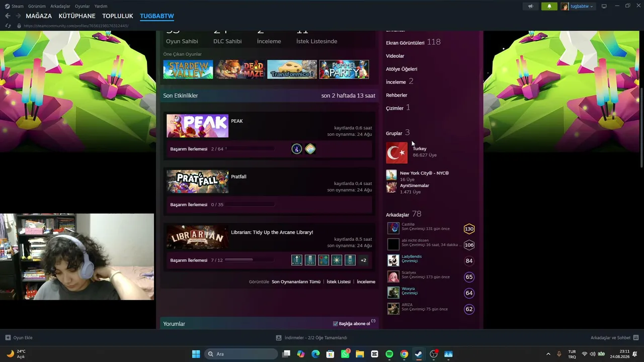The width and height of the screenshot is (644, 362).
Task: Open the İstek Listesi link
Action: click(x=339, y=282)
